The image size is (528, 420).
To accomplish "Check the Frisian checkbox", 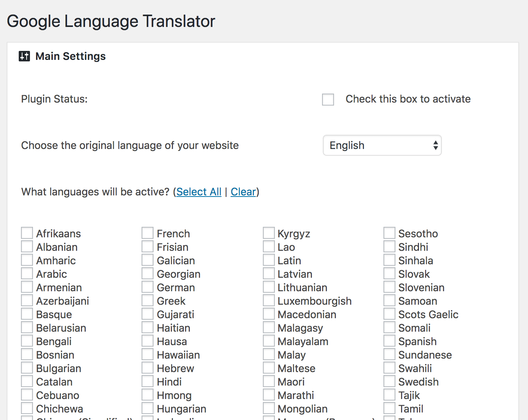I will (x=148, y=246).
